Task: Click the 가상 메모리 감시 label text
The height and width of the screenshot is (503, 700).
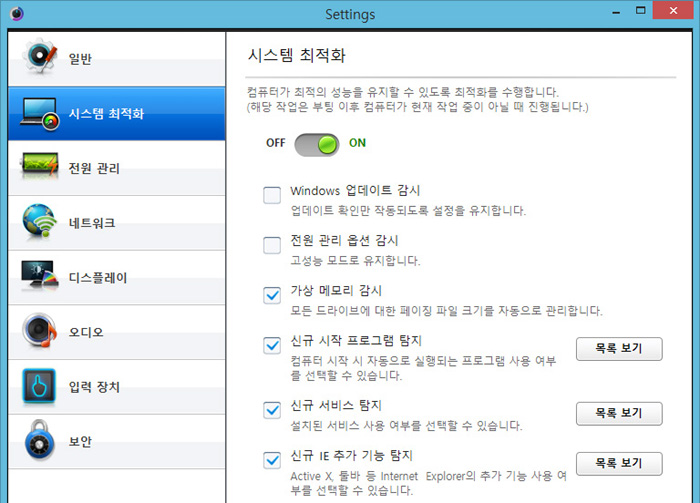Action: click(x=336, y=291)
